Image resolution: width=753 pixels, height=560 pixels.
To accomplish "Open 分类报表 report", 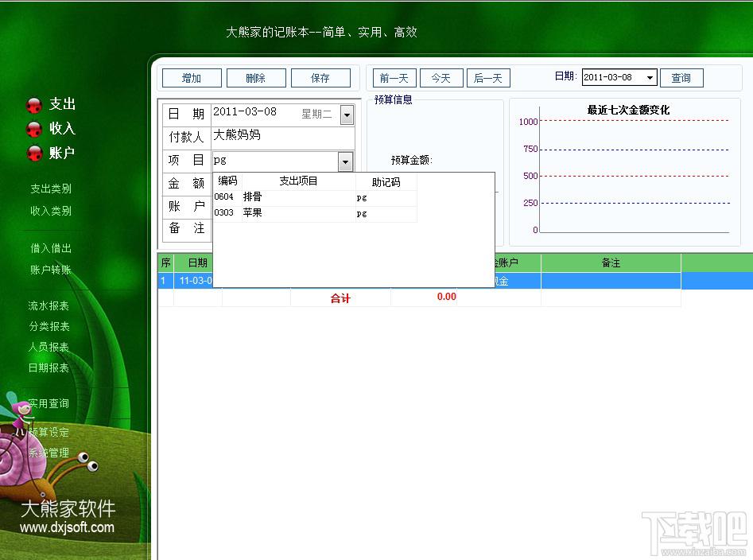I will tap(49, 327).
